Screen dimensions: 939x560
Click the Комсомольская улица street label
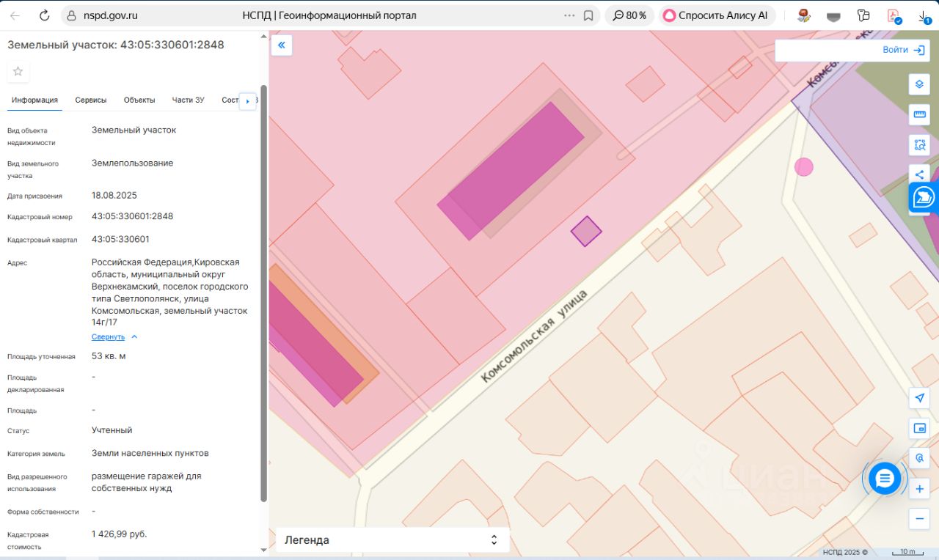pos(535,336)
